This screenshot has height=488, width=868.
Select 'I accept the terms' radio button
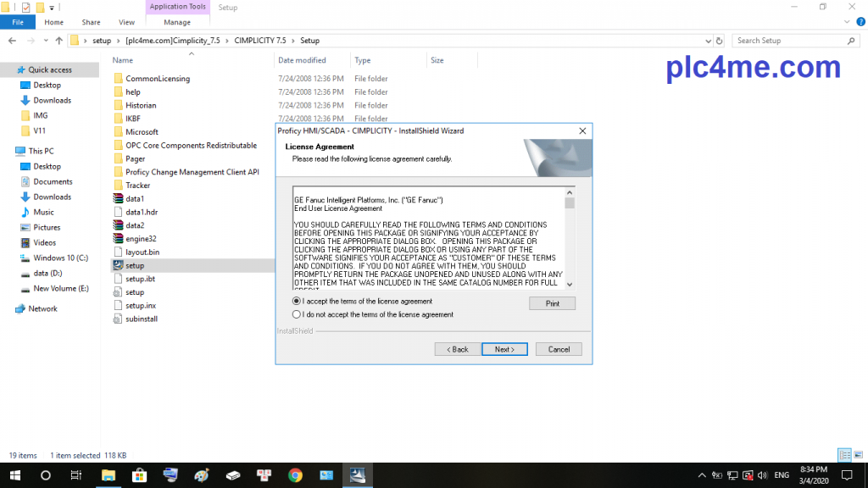[297, 301]
